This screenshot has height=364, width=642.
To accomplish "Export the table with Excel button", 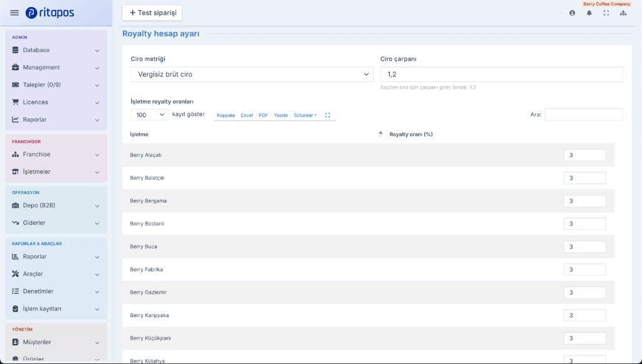I will click(246, 115).
